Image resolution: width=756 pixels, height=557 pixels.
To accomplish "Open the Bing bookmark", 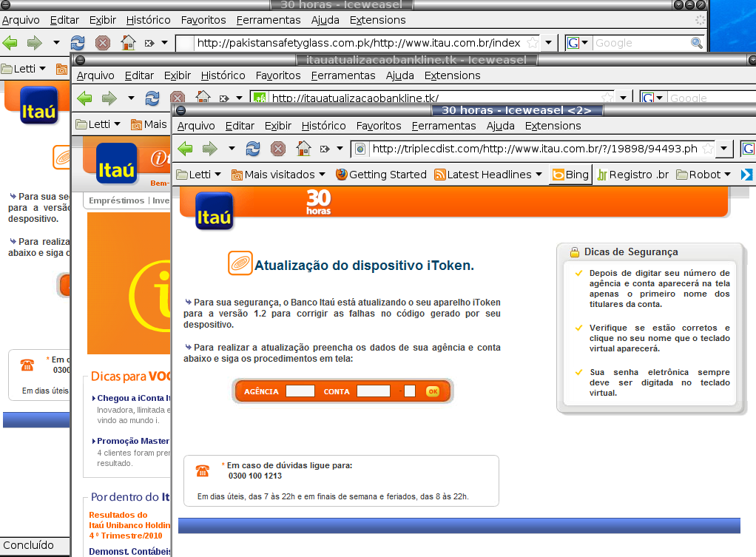I will tap(571, 175).
